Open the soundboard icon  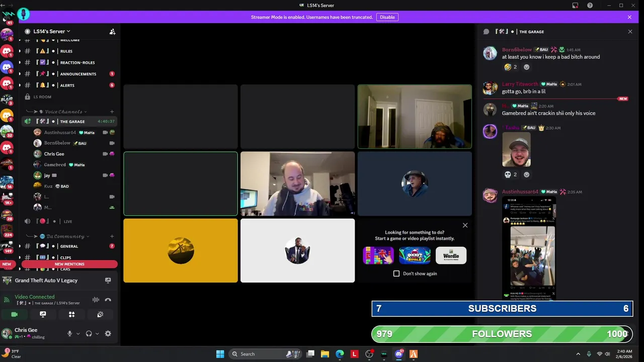click(x=100, y=314)
